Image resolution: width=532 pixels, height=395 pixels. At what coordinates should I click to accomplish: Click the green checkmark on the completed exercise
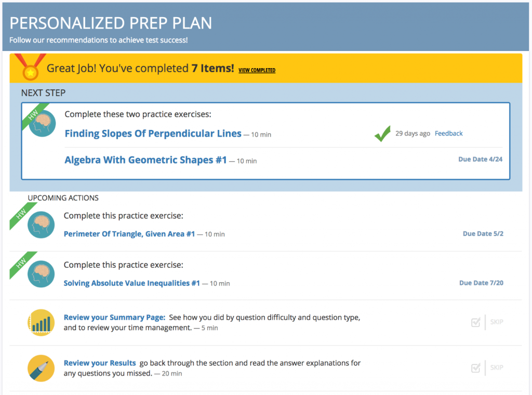(x=382, y=133)
